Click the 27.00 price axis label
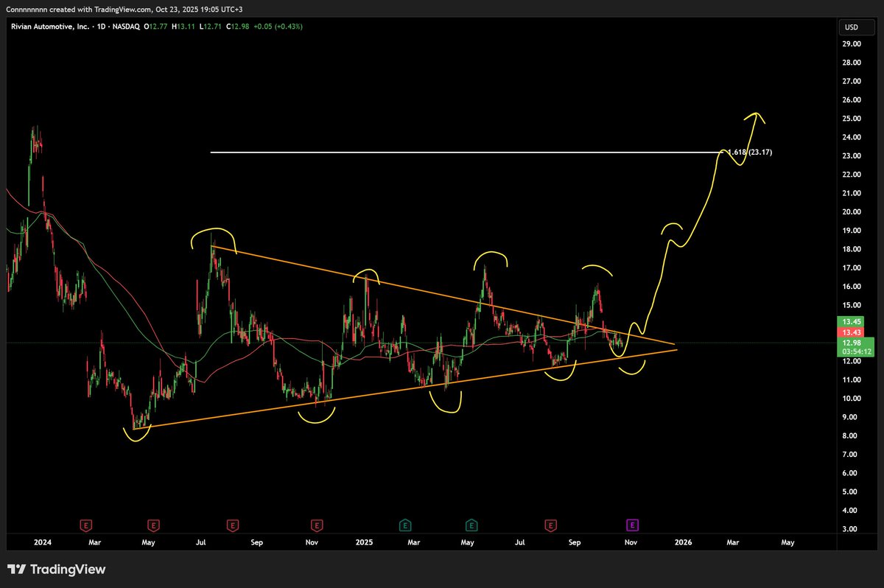The image size is (884, 588). (852, 81)
